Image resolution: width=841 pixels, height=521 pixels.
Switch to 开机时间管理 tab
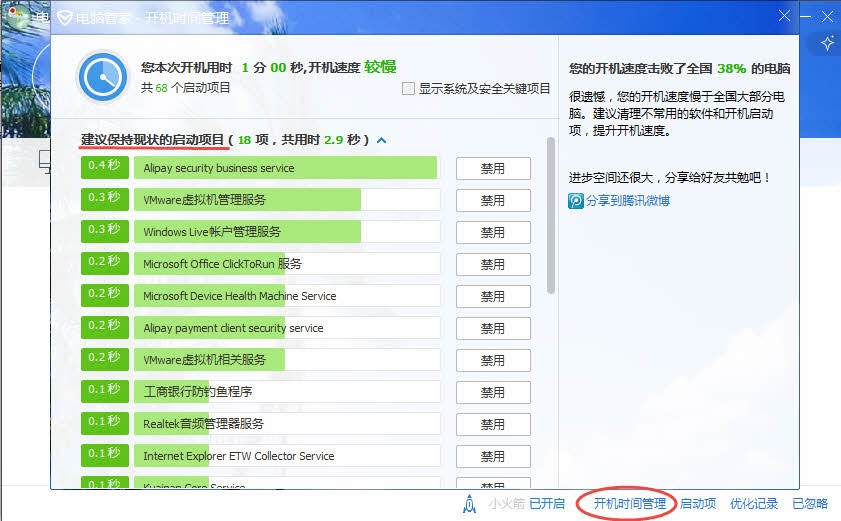[x=629, y=504]
